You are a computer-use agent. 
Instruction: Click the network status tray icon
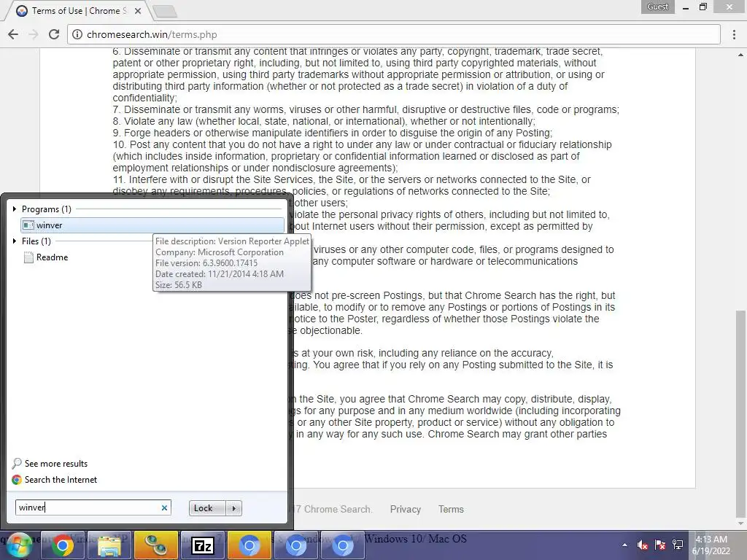[x=678, y=545]
